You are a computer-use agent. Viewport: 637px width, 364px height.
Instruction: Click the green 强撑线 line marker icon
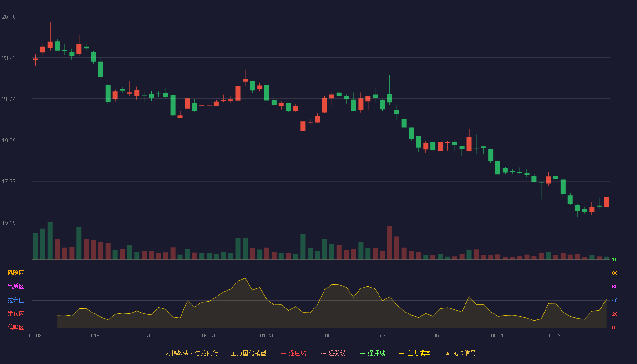(363, 353)
